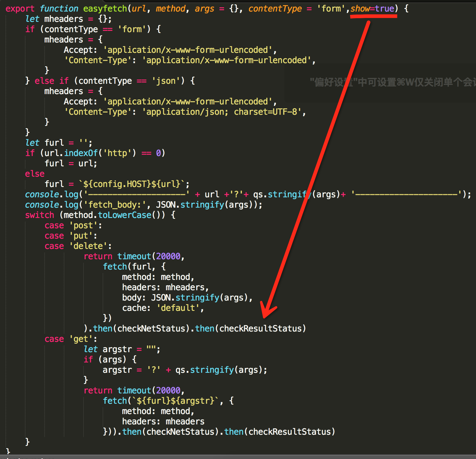This screenshot has height=459, width=476.
Task: Click the cache: 'default' property
Action: click(162, 308)
